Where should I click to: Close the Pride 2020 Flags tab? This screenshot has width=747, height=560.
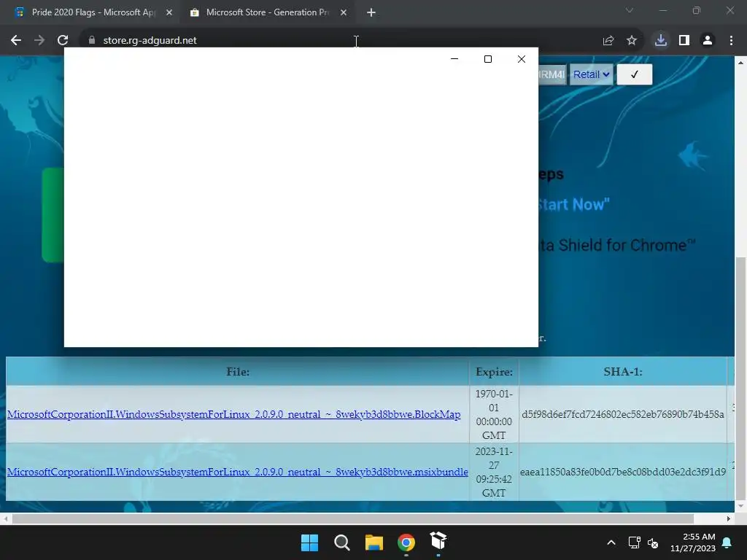(169, 12)
